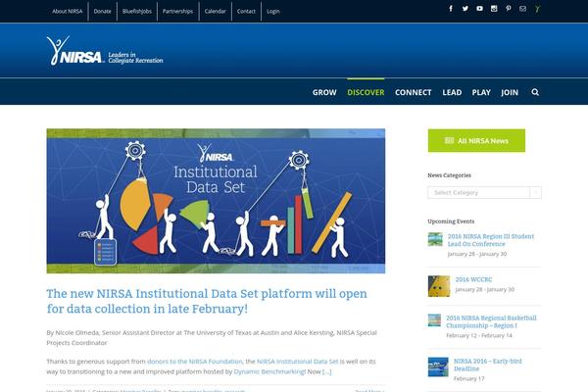The width and height of the screenshot is (588, 392).
Task: Open NIRSA Pinterest icon
Action: click(x=508, y=9)
